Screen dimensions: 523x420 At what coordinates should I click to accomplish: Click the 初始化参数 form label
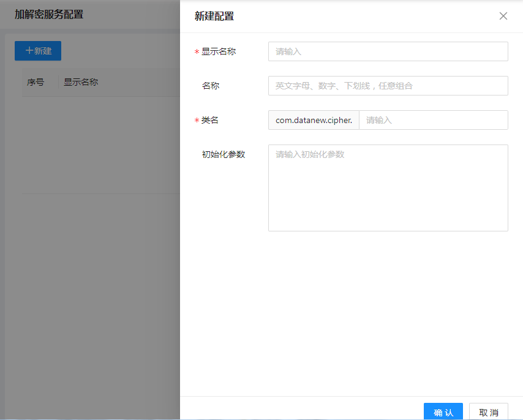coord(224,154)
